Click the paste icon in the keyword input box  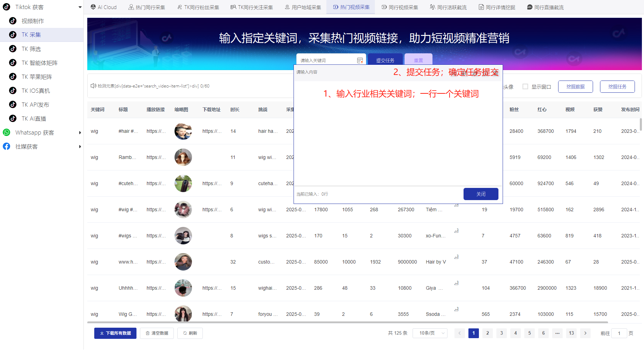point(360,60)
